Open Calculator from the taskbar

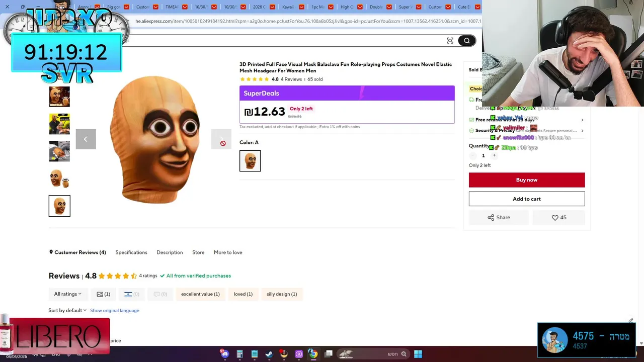click(239, 354)
